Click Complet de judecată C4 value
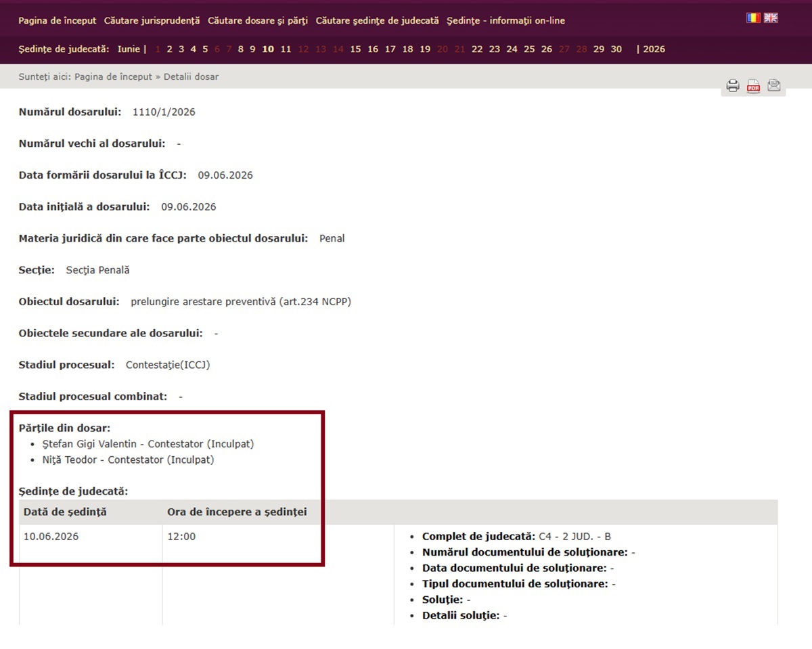 point(574,537)
